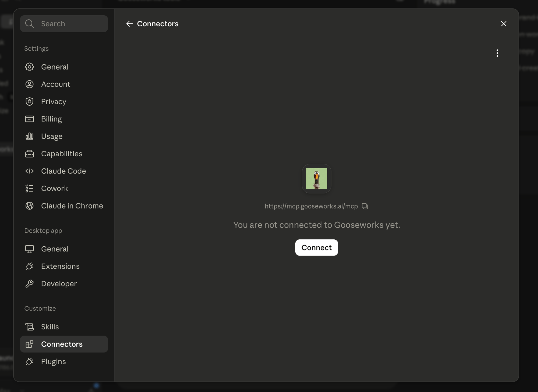Screen dimensions: 538x392
Task: Click the Skills scroll icon
Action: click(x=29, y=327)
